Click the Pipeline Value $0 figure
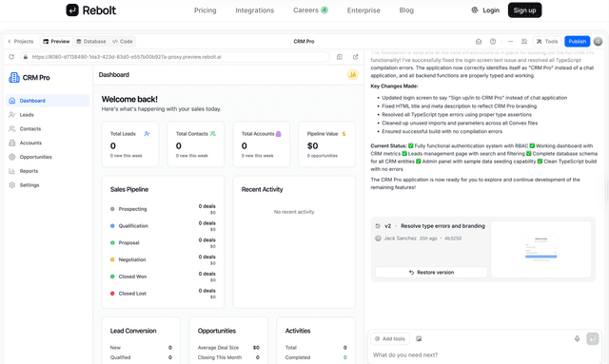Screen dimensions: 609x364 click(313, 146)
